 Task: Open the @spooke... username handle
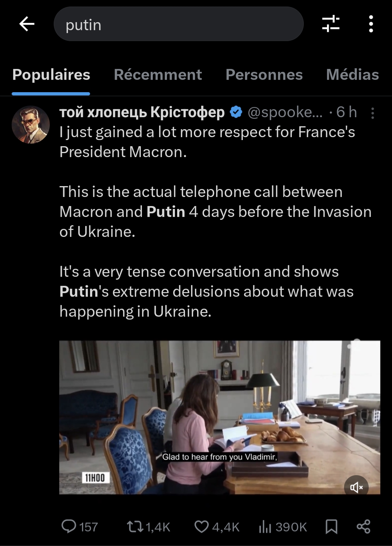pos(285,112)
